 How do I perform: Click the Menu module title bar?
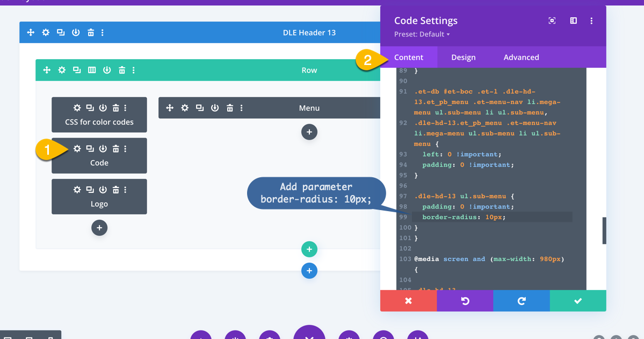coord(269,107)
